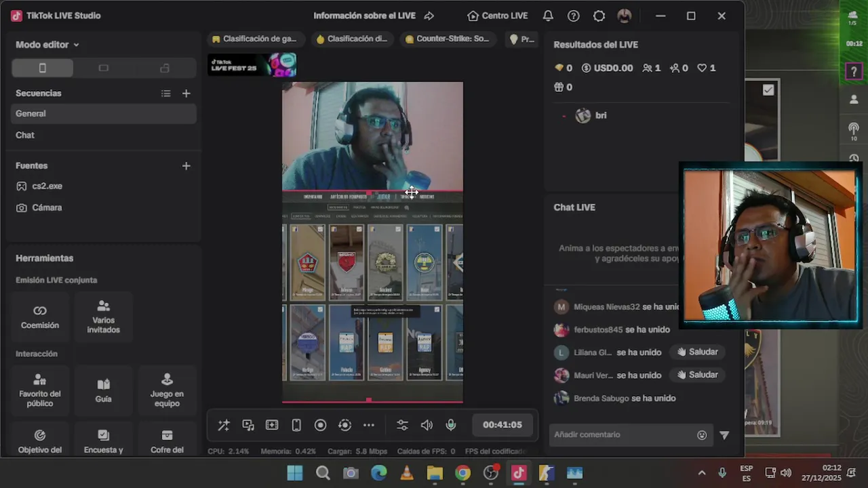Open the Centro LIVE page
This screenshot has width=868, height=488.
coord(497,16)
